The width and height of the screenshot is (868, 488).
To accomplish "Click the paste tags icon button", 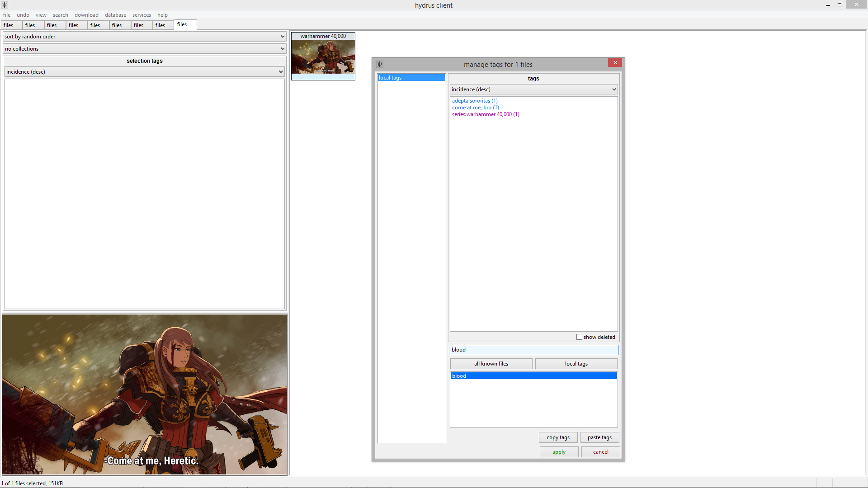I will 600,437.
